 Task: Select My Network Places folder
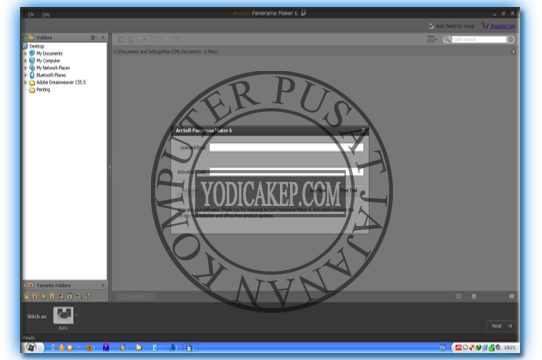(x=53, y=68)
